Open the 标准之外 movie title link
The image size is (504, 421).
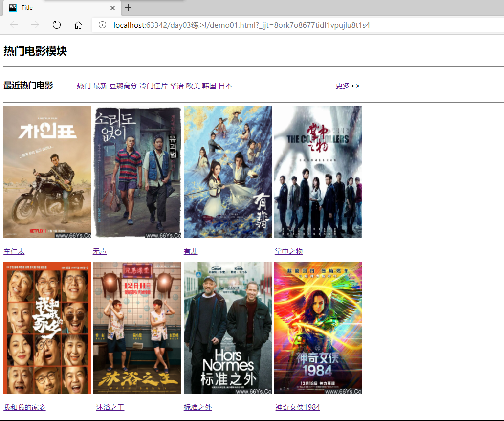[x=197, y=407]
